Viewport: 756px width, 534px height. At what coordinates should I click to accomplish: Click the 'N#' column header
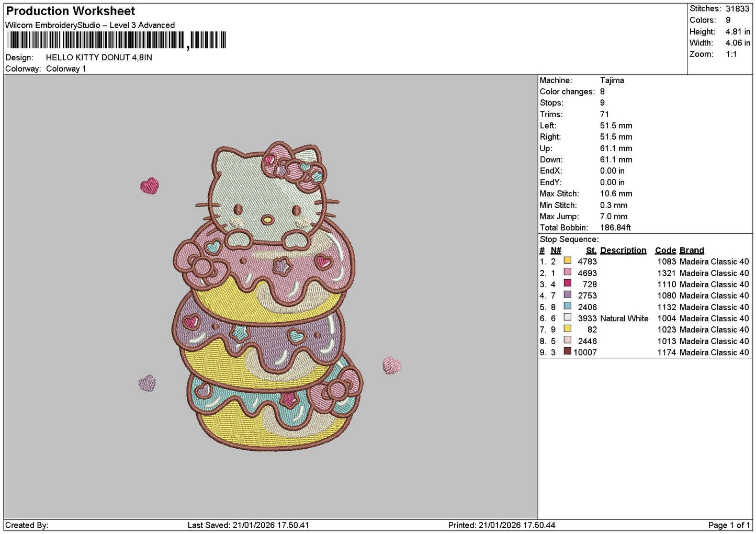[x=556, y=251]
